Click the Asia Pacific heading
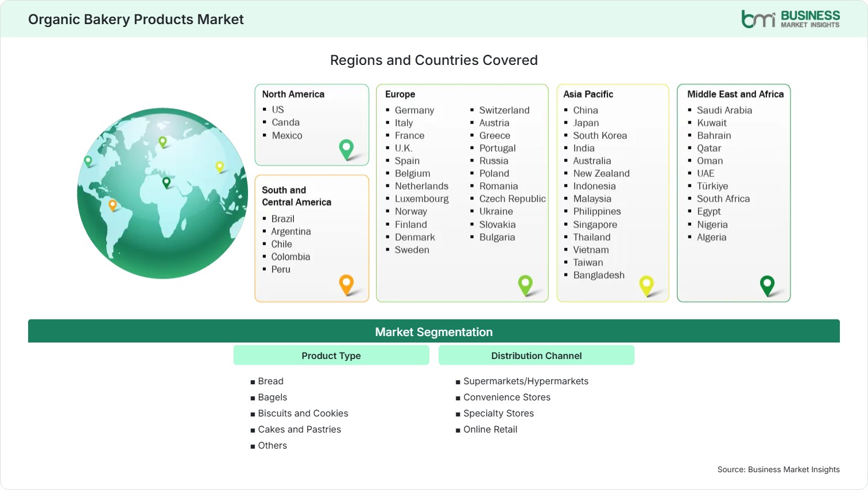Viewport: 868px width, 490px height. pos(588,94)
